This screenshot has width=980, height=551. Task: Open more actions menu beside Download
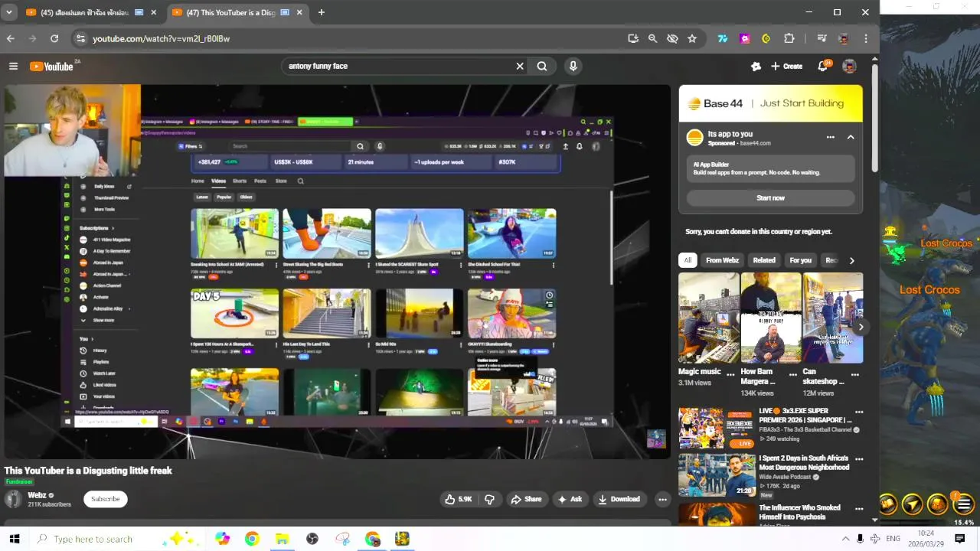(x=662, y=499)
